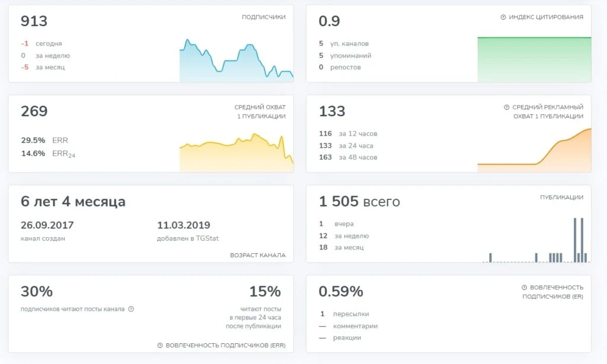Image resolution: width=607 pixels, height=364 pixels.
Task: Select the 'за 48 часов' ad reach row
Action: [x=348, y=157]
